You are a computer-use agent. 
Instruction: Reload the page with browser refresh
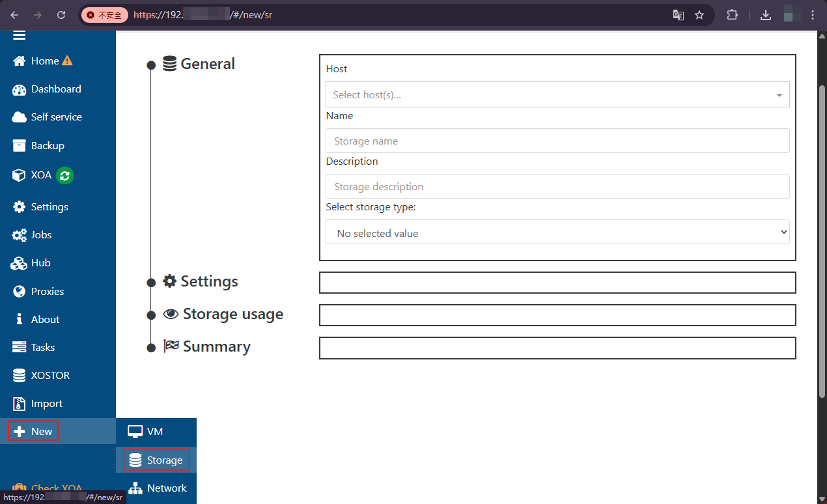pyautogui.click(x=61, y=15)
